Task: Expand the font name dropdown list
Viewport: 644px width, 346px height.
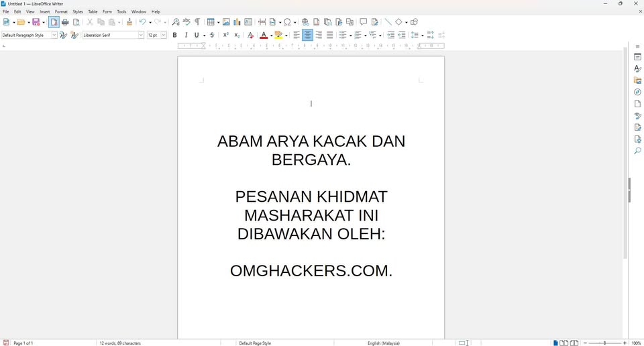Action: [141, 35]
